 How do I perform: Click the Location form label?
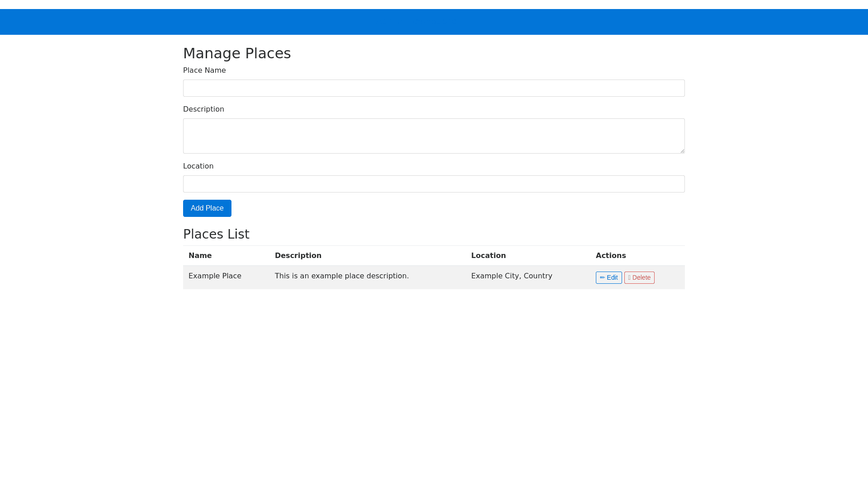[198, 166]
